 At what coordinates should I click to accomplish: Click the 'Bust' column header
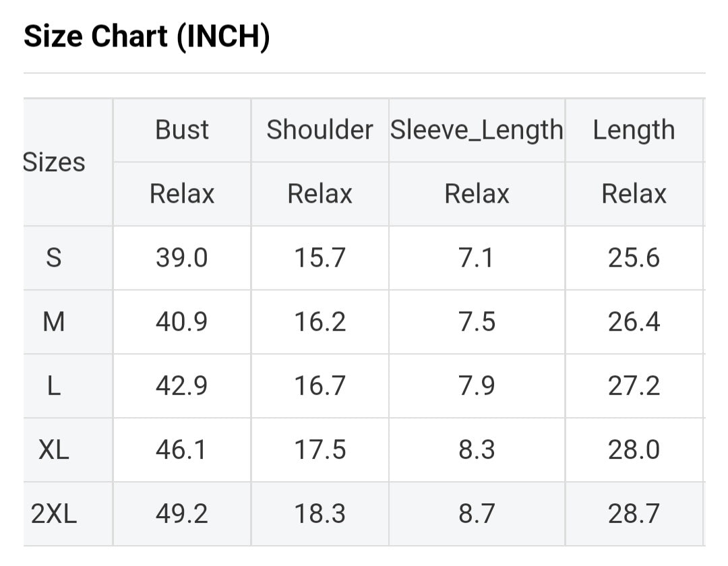(x=182, y=129)
